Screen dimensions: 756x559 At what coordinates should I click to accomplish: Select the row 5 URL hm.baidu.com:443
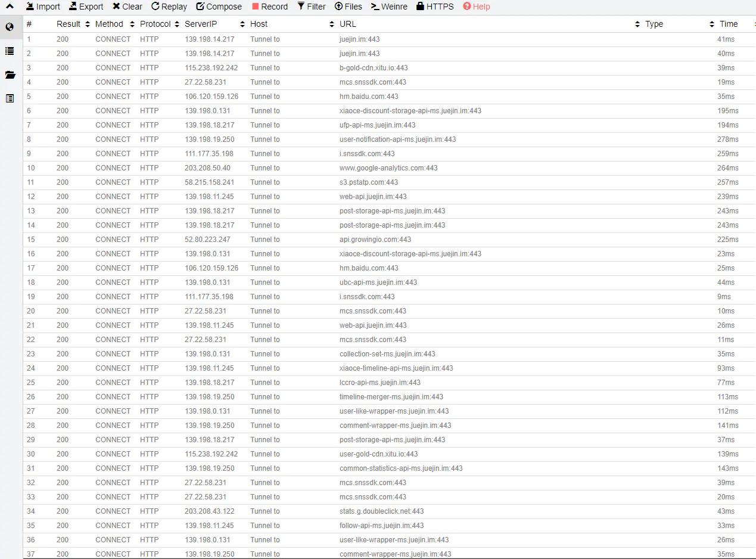pyautogui.click(x=369, y=97)
